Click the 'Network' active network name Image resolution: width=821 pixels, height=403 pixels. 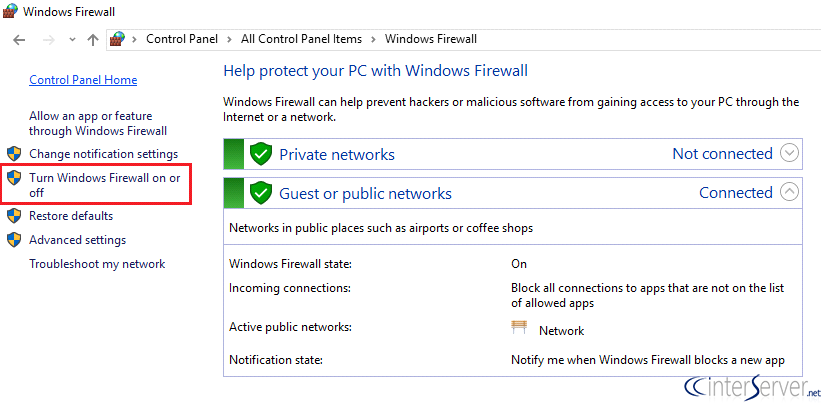pyautogui.click(x=562, y=331)
